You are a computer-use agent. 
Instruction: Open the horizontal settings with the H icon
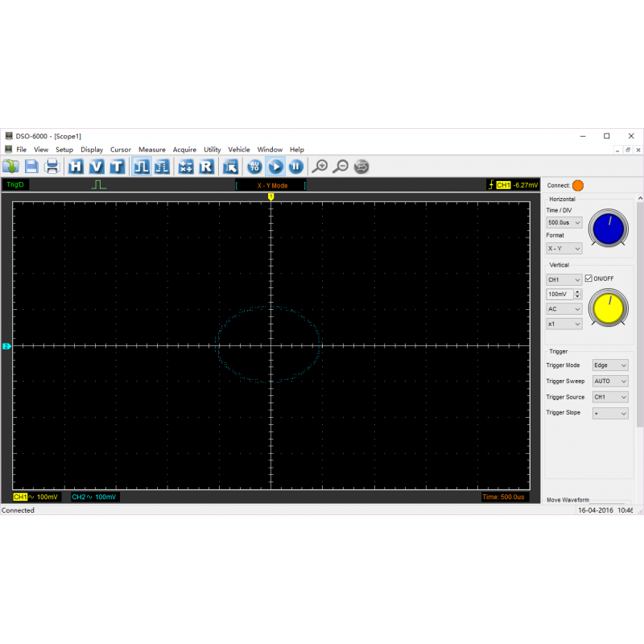click(x=76, y=167)
